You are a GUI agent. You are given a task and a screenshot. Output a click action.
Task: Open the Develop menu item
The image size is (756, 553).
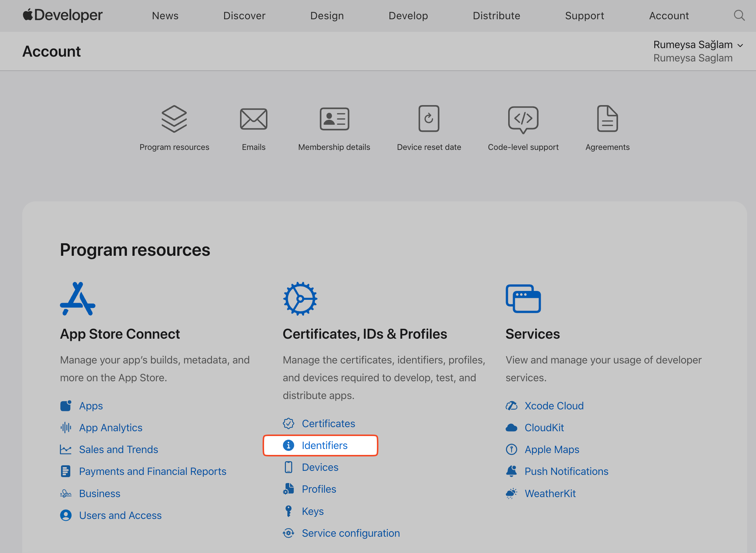(408, 16)
